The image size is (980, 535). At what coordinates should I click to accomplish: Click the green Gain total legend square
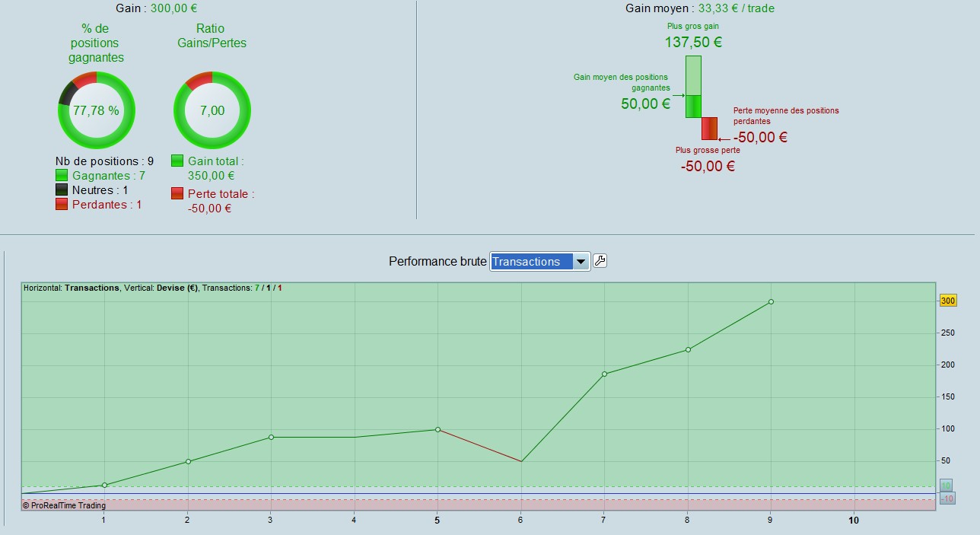177,161
